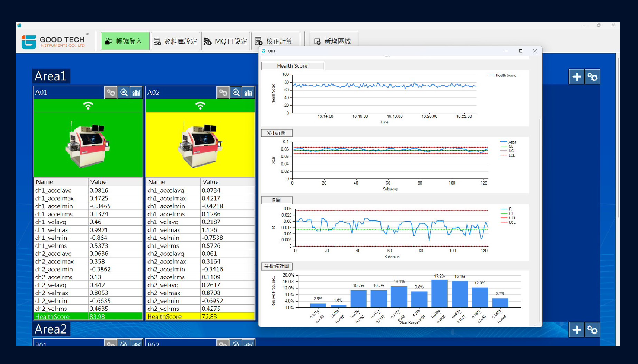Open 校正計算 calibration calculation
Image resolution: width=638 pixels, height=364 pixels.
[x=276, y=41]
